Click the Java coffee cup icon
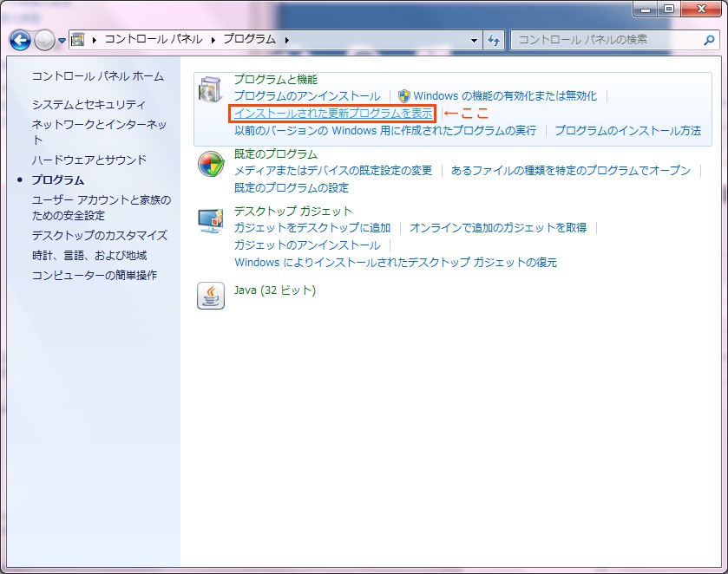Image resolution: width=728 pixels, height=574 pixels. click(x=211, y=296)
